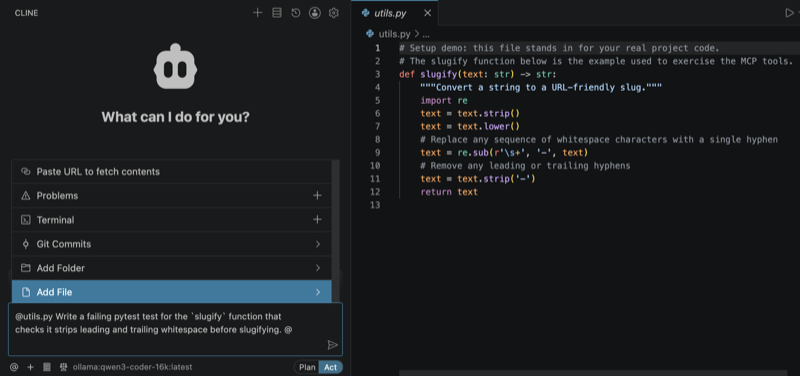
Task: Open Cline settings gear icon
Action: tap(334, 13)
